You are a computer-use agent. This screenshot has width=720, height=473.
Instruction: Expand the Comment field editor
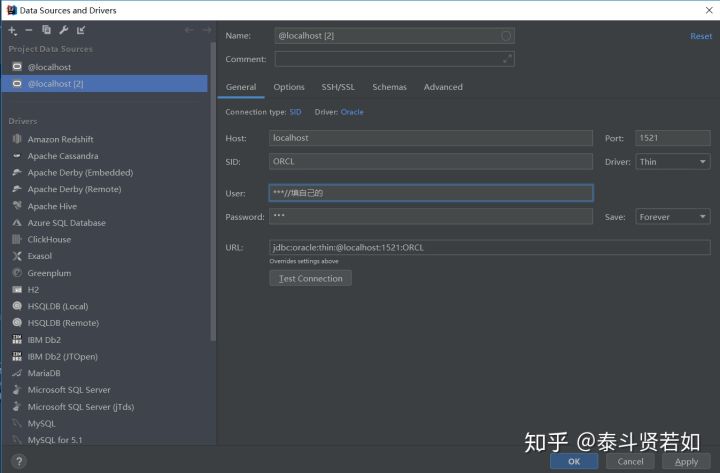(507, 59)
